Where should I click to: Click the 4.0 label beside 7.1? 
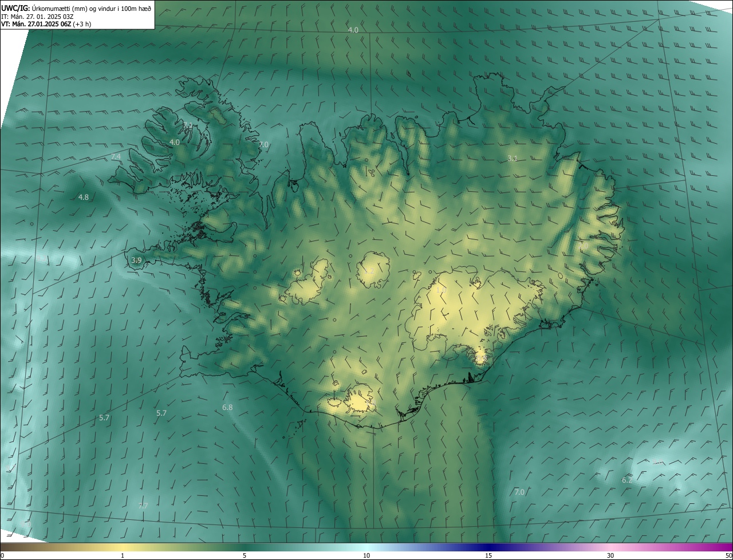point(175,142)
